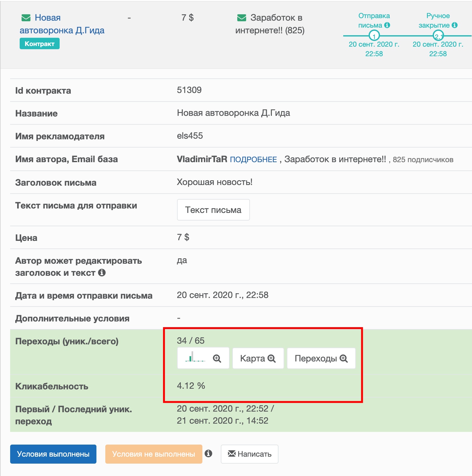
Task: Click the green envelope icon beside "Новая"
Action: click(x=26, y=18)
